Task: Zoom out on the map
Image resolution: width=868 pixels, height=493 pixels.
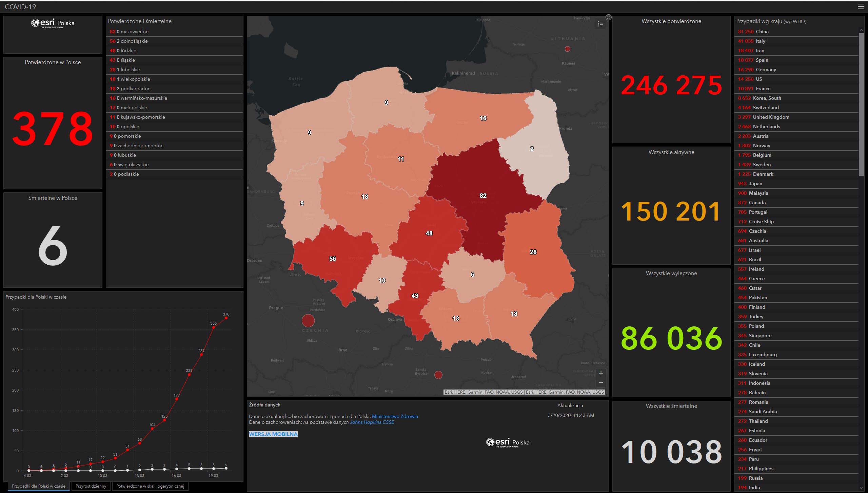Action: point(601,382)
